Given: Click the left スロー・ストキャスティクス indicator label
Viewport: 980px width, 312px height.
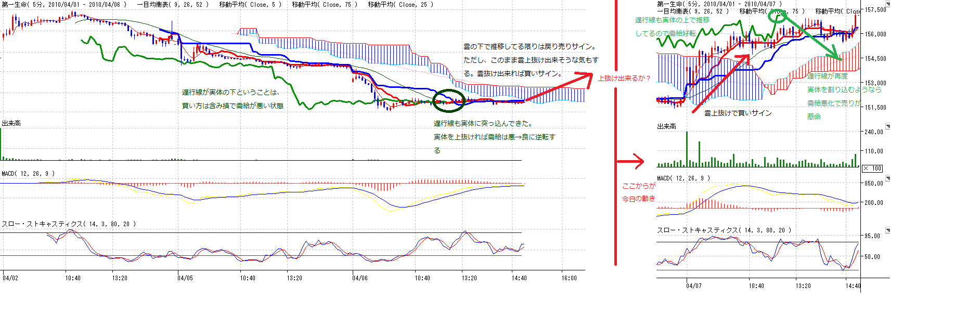Looking at the screenshot, I should point(69,224).
